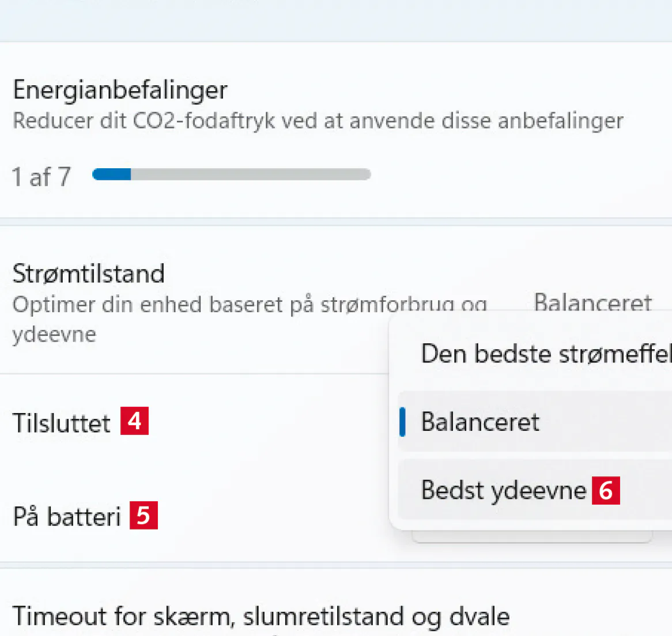Select "Den bedste strømeffektivitet" power mode option

tap(545, 353)
